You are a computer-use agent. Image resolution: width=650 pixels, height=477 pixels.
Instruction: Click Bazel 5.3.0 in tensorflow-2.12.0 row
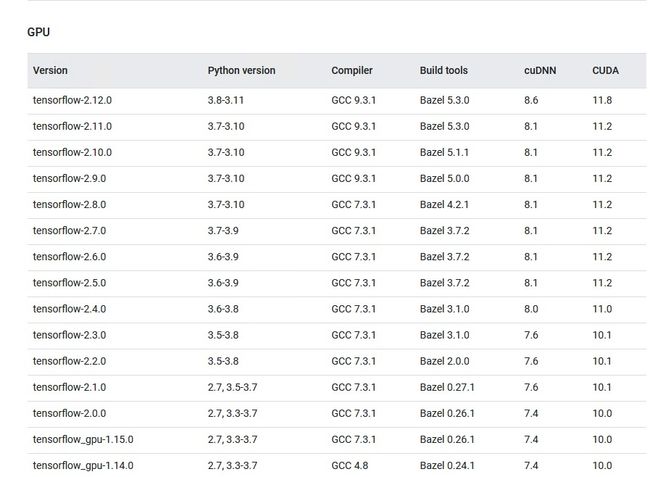point(444,100)
